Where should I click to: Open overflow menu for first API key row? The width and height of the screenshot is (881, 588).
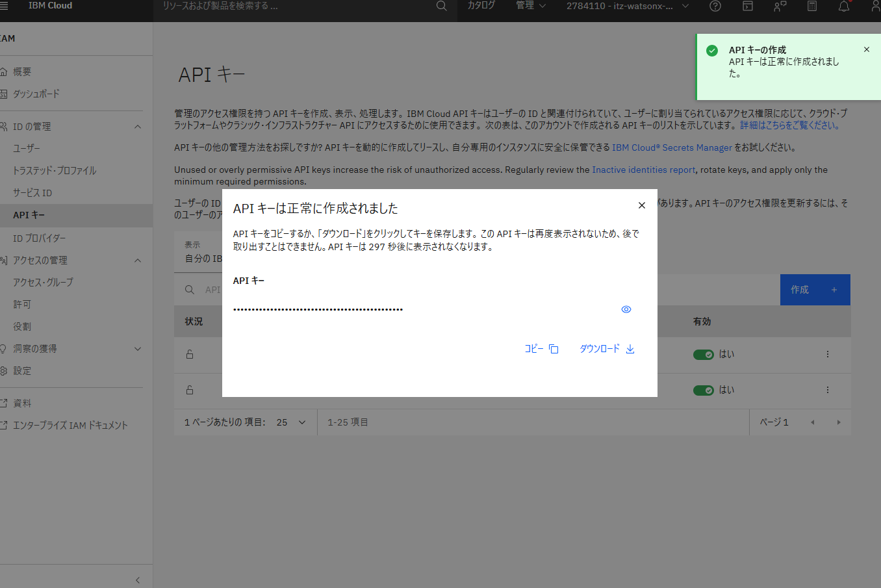(828, 355)
